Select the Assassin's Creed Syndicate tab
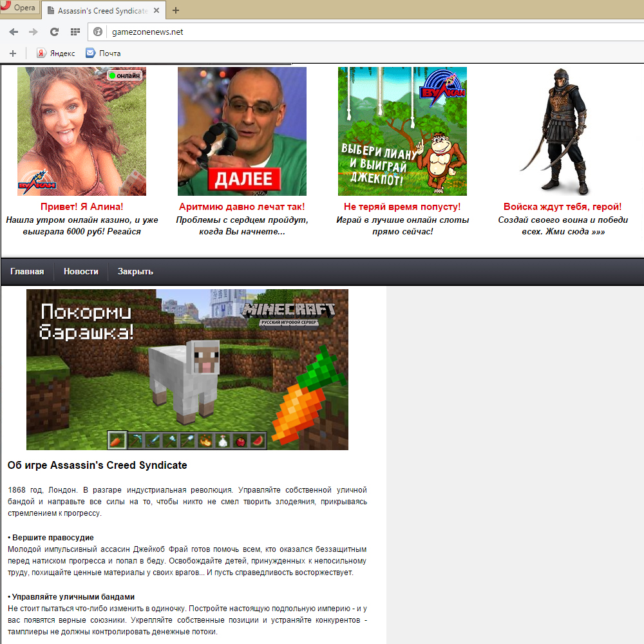Screen dimensions: 644x644 (104, 11)
